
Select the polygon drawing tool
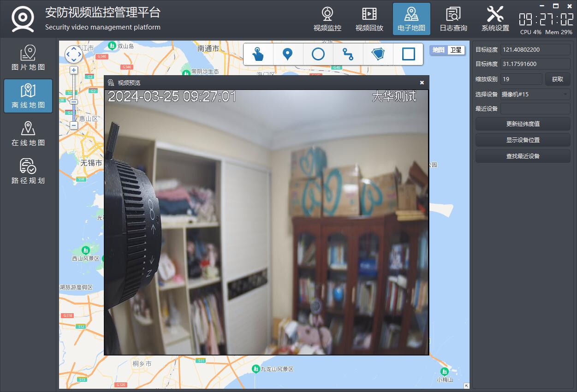click(378, 54)
